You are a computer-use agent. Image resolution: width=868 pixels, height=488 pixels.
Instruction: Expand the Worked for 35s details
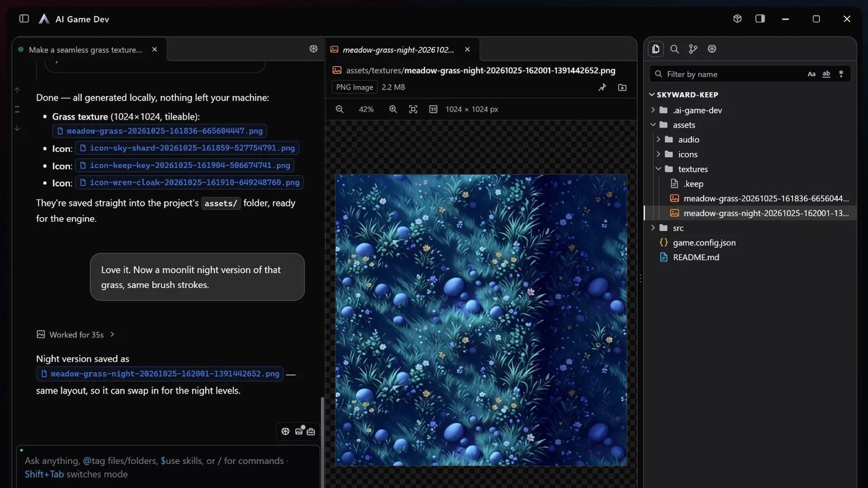click(76, 335)
